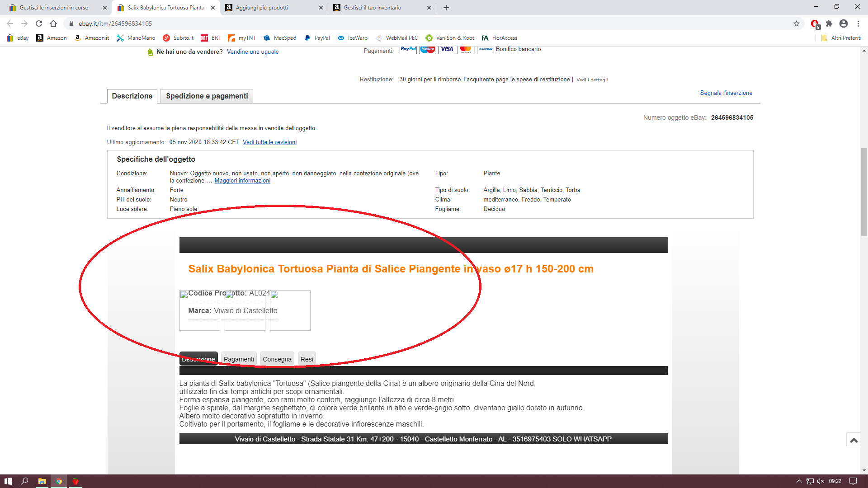Open a new browser tab

[446, 8]
